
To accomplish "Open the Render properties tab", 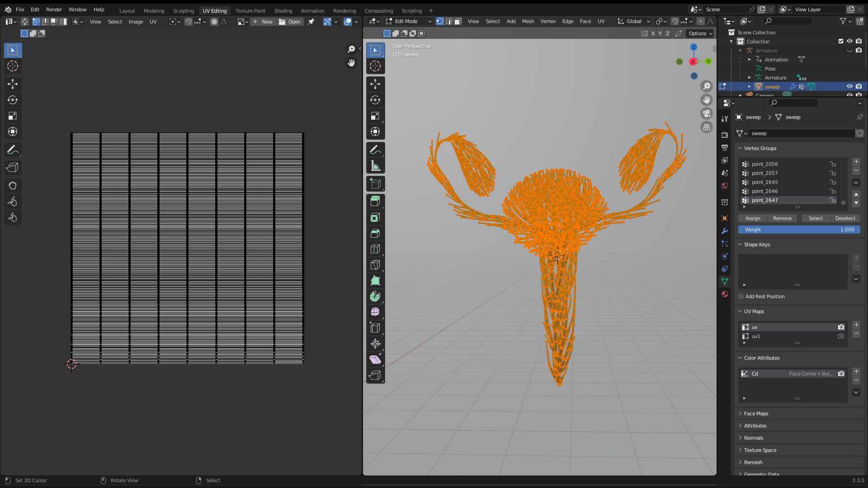I will [x=725, y=135].
